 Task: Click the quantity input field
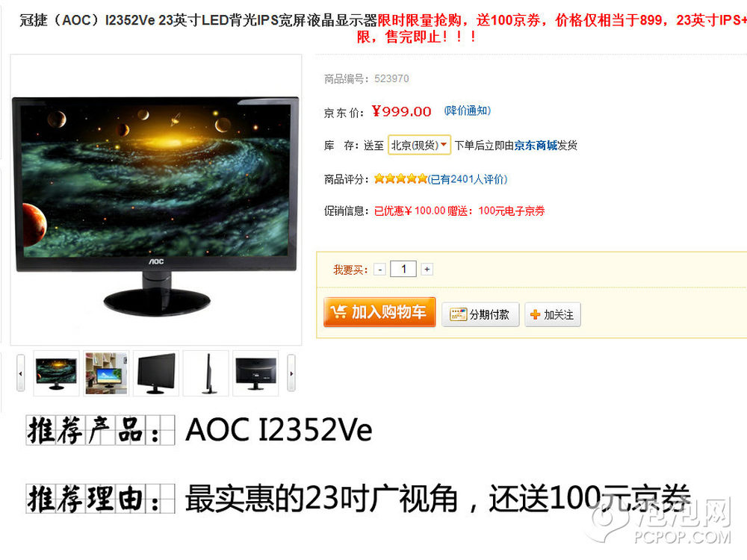(x=403, y=269)
